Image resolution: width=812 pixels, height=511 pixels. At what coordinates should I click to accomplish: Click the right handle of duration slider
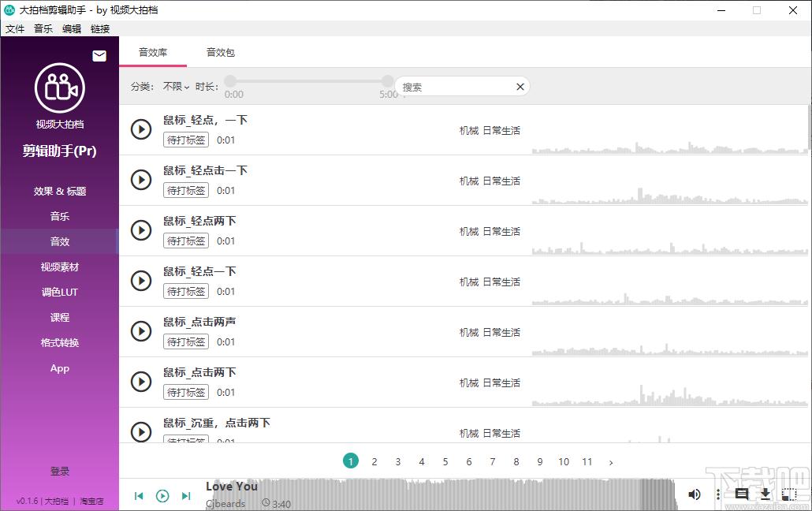387,81
